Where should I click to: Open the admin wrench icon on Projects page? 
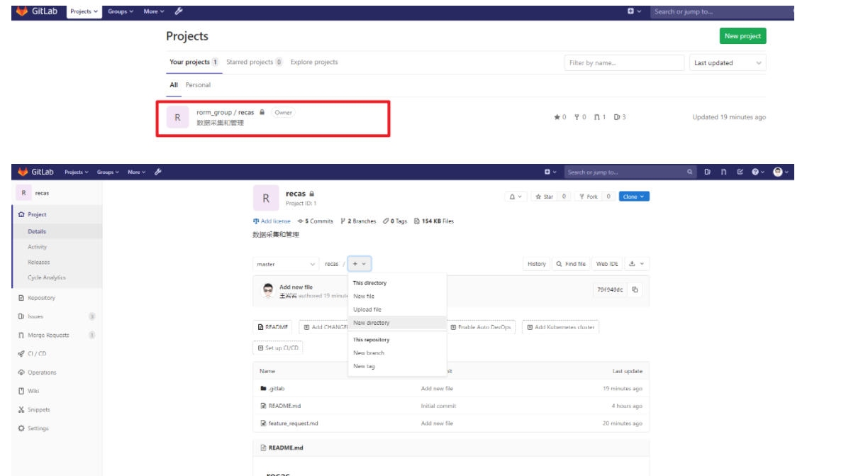179,11
